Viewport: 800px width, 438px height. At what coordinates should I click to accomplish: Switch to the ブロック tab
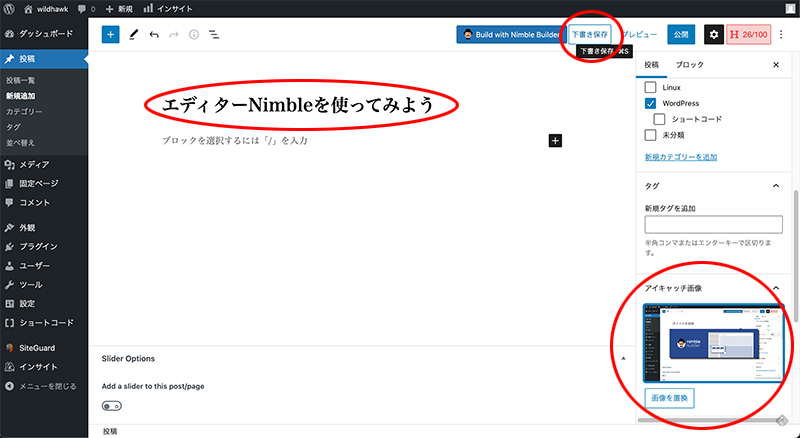point(689,64)
